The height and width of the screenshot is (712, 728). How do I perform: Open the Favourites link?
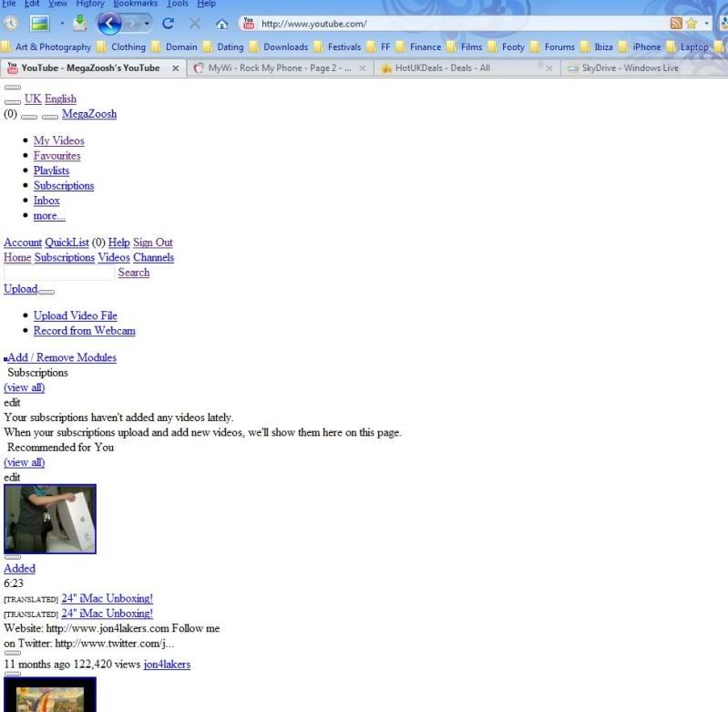(x=57, y=156)
